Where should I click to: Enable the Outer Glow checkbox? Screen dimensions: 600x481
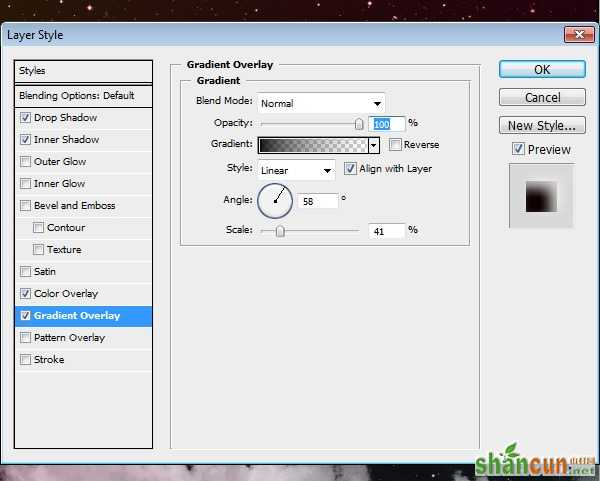tap(25, 161)
